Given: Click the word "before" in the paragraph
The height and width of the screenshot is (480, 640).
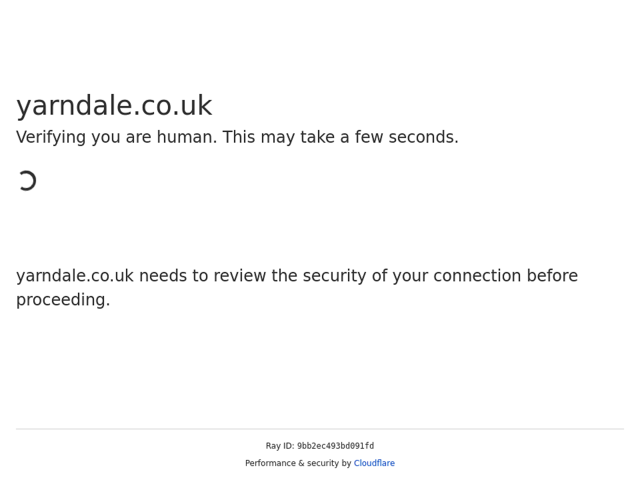Looking at the screenshot, I should pyautogui.click(x=547, y=277).
